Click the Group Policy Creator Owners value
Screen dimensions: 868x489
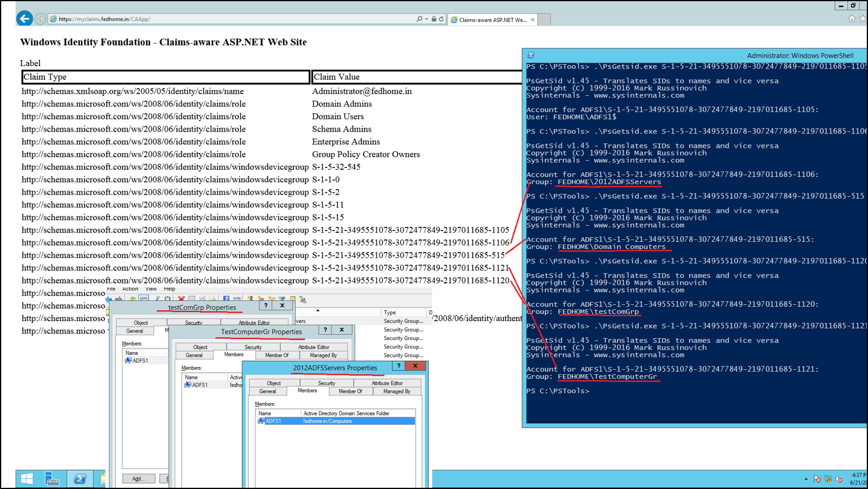tap(366, 154)
